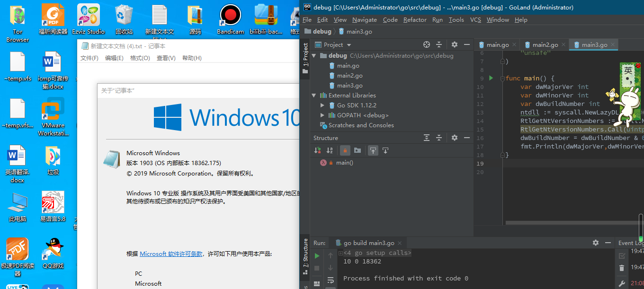Toggle Sort Alphabetically in Structure panel

330,150
